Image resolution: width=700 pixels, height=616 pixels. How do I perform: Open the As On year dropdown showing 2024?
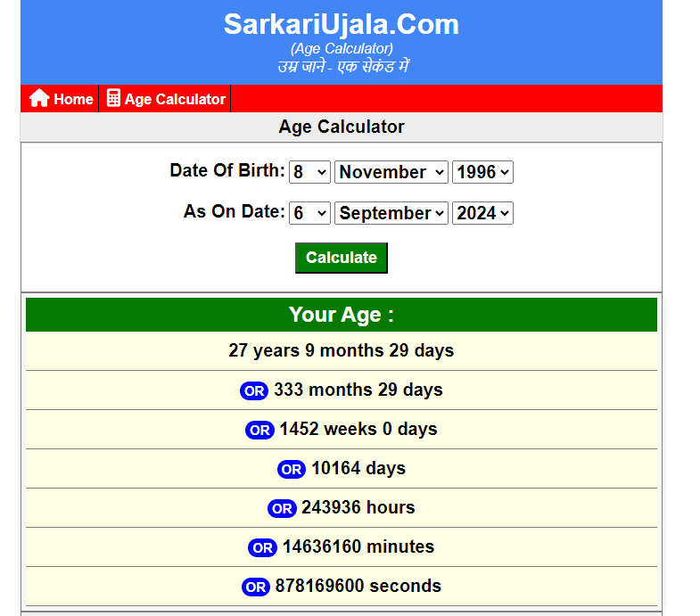[x=482, y=213]
